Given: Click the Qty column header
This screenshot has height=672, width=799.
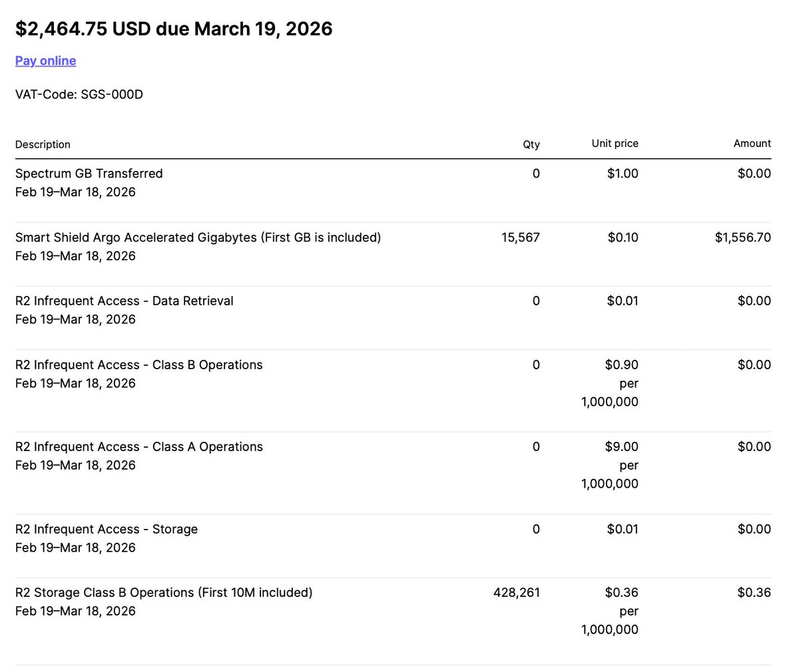Looking at the screenshot, I should click(x=531, y=144).
